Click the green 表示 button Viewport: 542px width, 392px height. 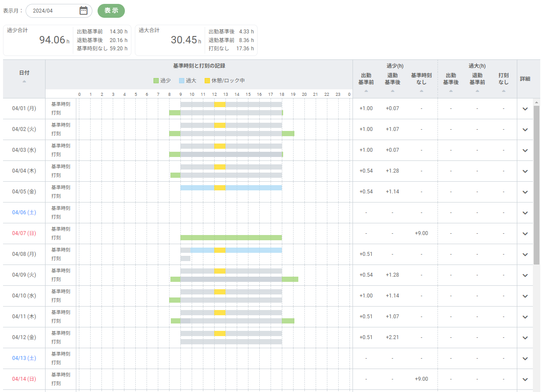click(x=111, y=11)
